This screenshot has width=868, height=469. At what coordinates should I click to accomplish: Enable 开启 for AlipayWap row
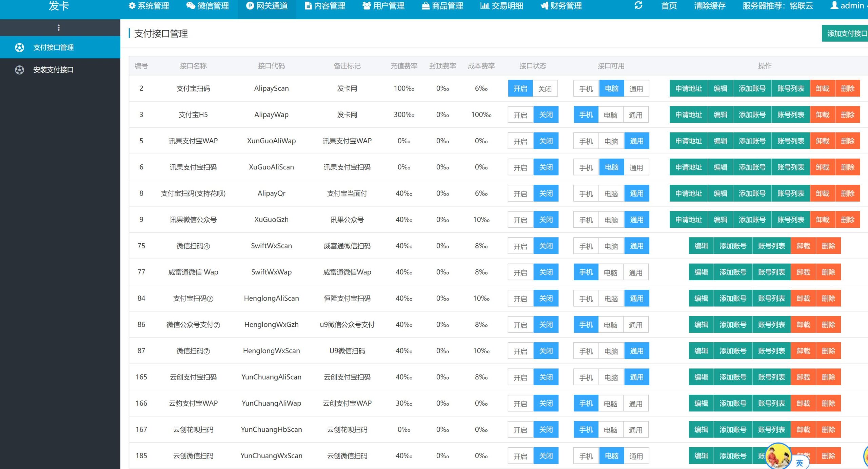pos(520,115)
